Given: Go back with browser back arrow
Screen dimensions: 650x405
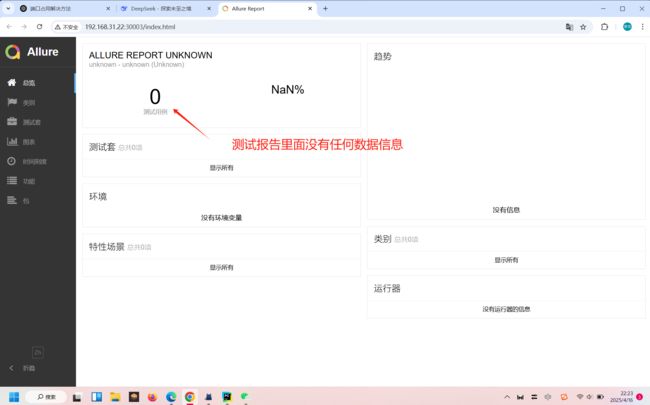Looking at the screenshot, I should (x=9, y=27).
